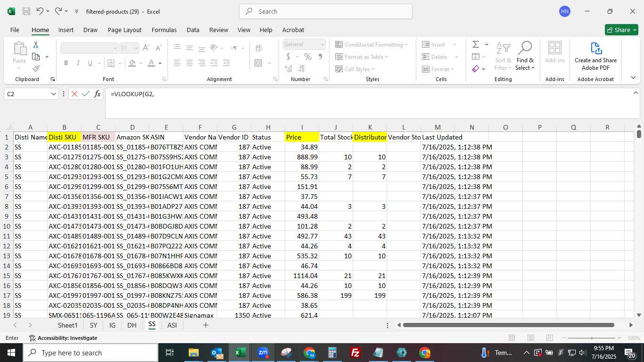Switch to the ASI sheet tab

click(172, 325)
